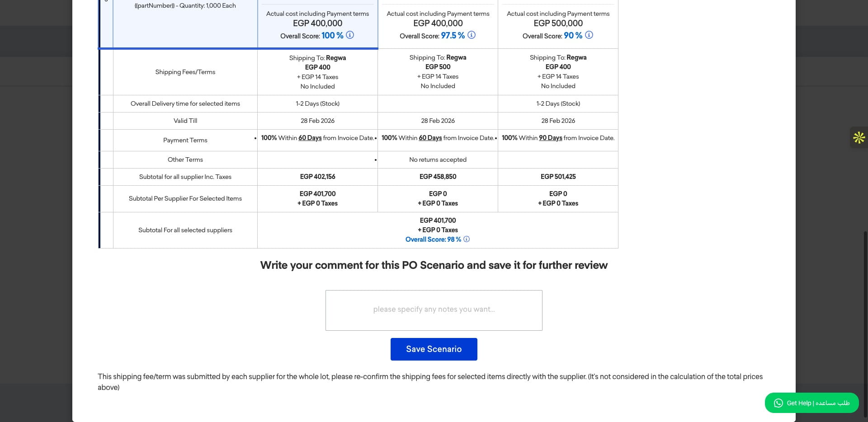Select the EGP 400,000 supplier with 97.5% score
Image resolution: width=868 pixels, height=422 pixels.
coord(438,24)
